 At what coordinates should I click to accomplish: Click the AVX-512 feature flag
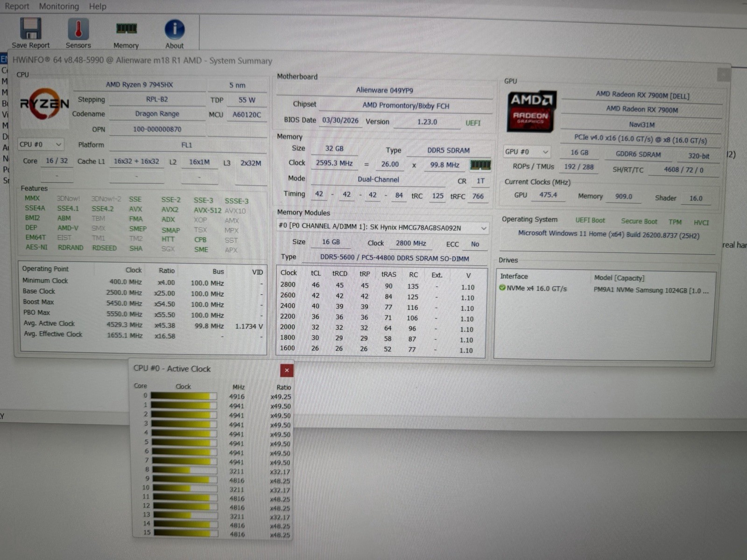(207, 210)
